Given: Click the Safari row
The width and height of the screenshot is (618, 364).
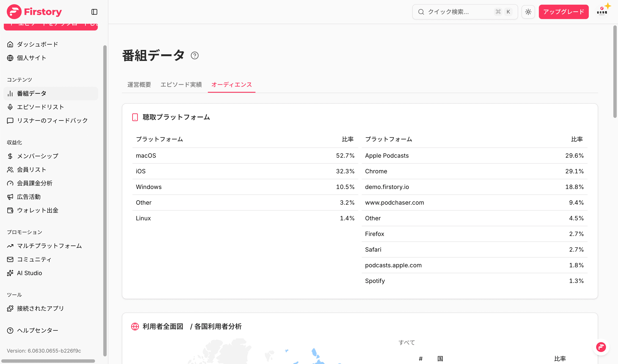Looking at the screenshot, I should (x=475, y=250).
